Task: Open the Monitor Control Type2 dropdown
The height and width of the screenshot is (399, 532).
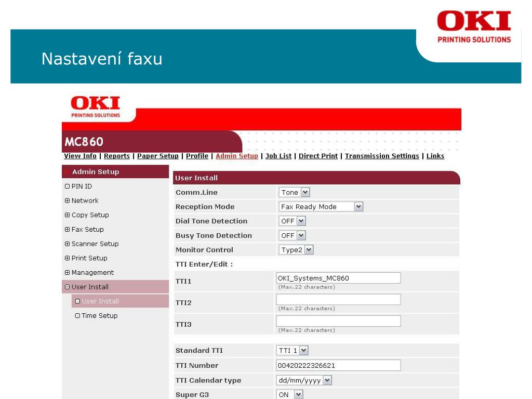Action: [x=296, y=250]
